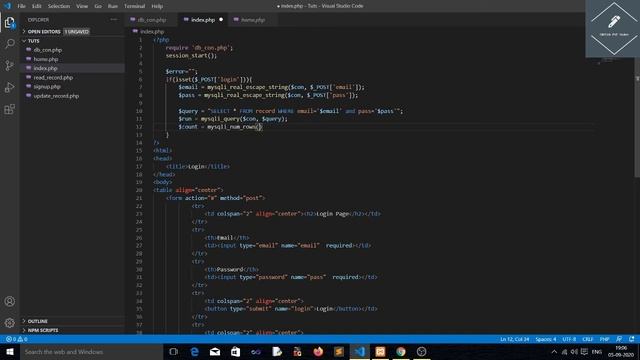Open the Search view in activity bar
Viewport: 640px width, 360px height.
(x=9, y=43)
